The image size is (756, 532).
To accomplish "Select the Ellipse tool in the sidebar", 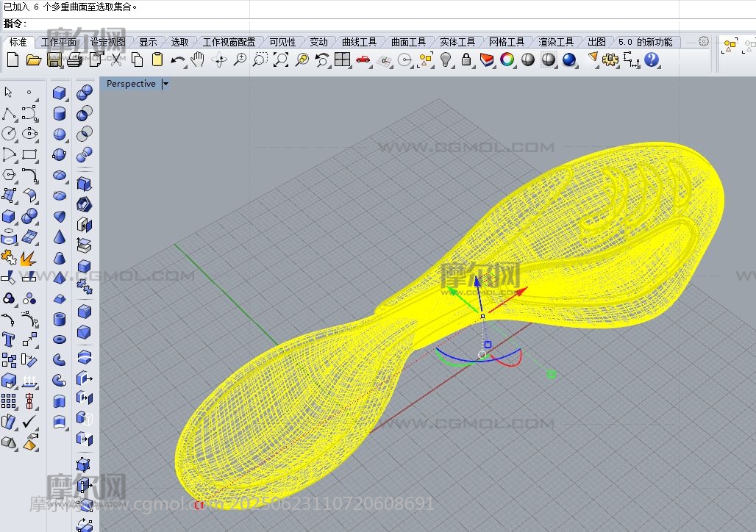I will tap(30, 134).
